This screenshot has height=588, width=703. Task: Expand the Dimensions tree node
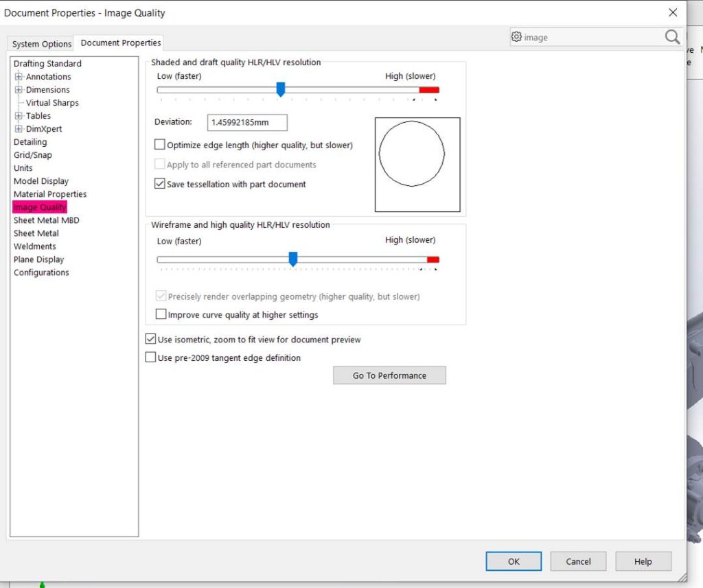click(19, 90)
